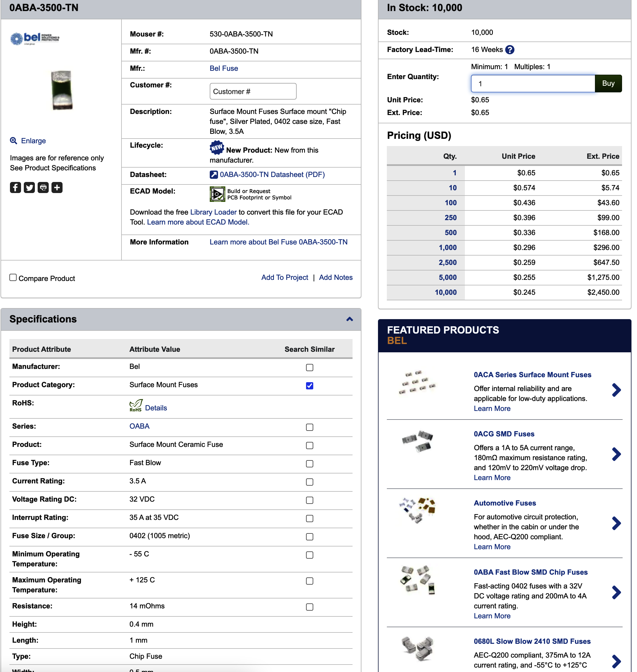Click the Customer # input field

click(253, 92)
